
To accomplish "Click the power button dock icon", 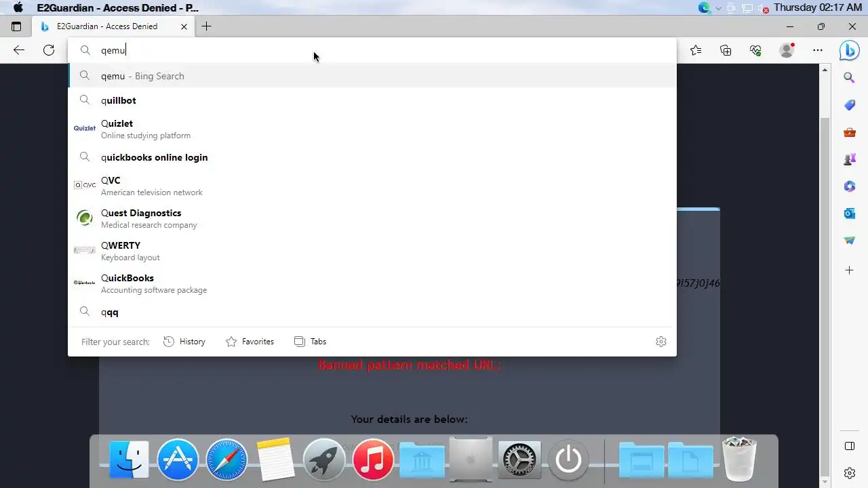I will (568, 460).
